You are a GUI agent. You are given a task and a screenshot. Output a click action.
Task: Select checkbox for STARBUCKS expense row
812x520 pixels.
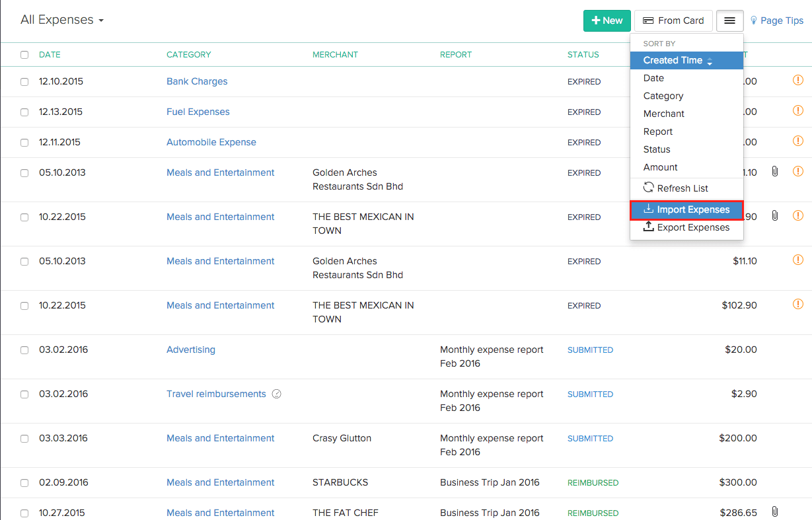(24, 483)
